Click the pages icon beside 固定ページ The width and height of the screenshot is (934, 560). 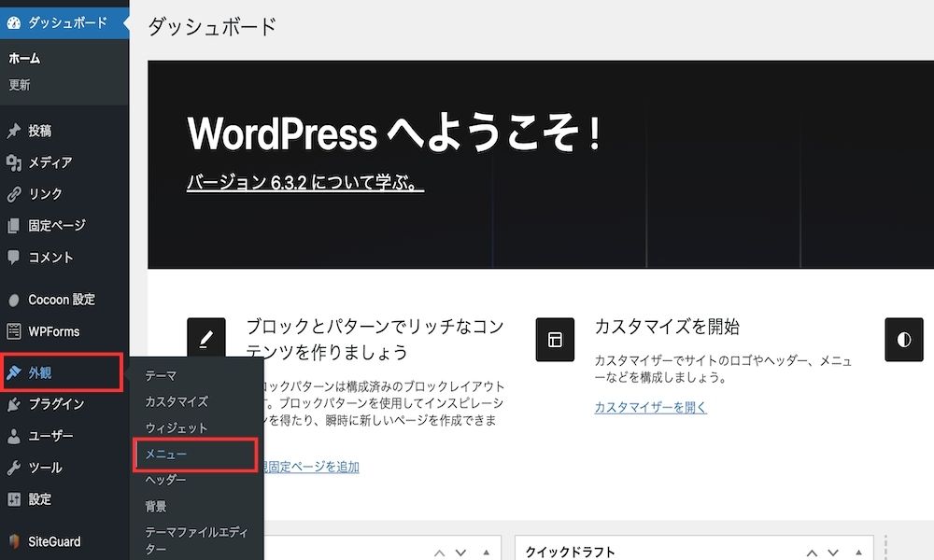pos(14,226)
